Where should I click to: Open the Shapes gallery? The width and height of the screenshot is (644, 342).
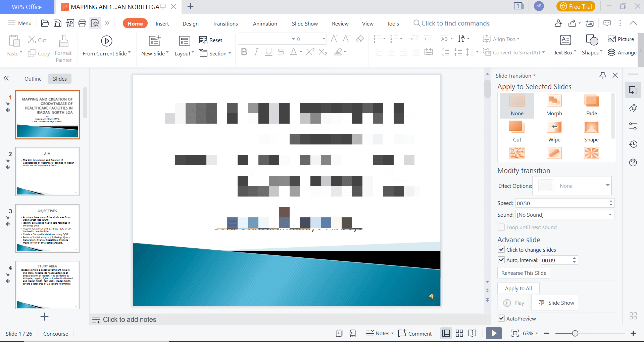pyautogui.click(x=592, y=45)
